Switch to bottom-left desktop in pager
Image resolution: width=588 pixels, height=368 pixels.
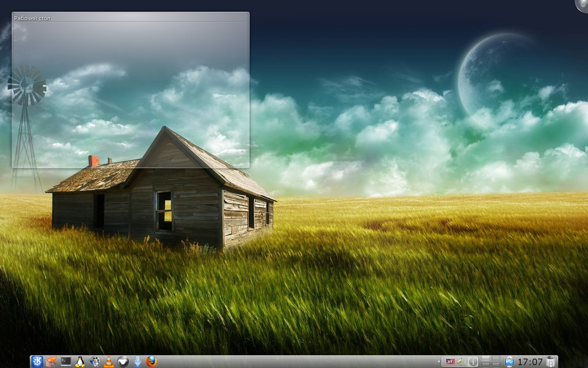tap(486, 364)
